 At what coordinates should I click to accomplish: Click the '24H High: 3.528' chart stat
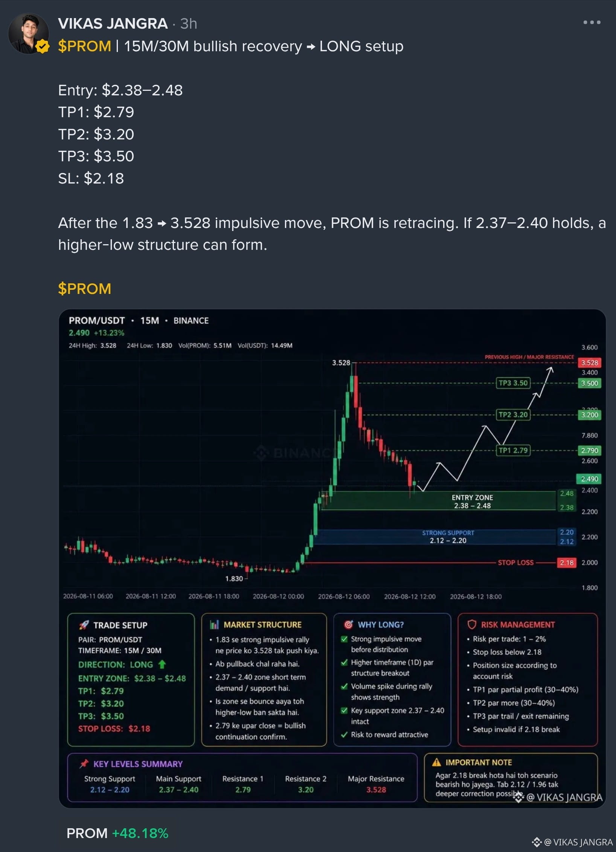92,346
